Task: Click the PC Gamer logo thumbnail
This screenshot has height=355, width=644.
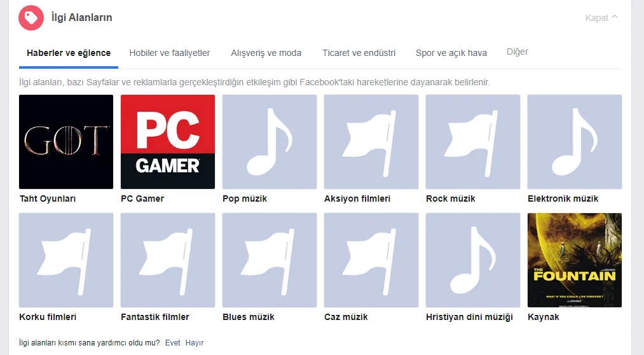Action: pos(168,142)
